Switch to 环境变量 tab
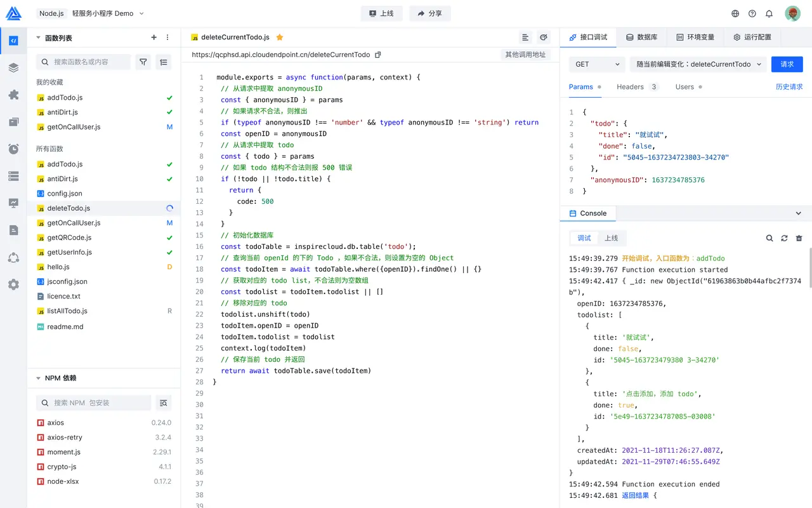 click(695, 37)
